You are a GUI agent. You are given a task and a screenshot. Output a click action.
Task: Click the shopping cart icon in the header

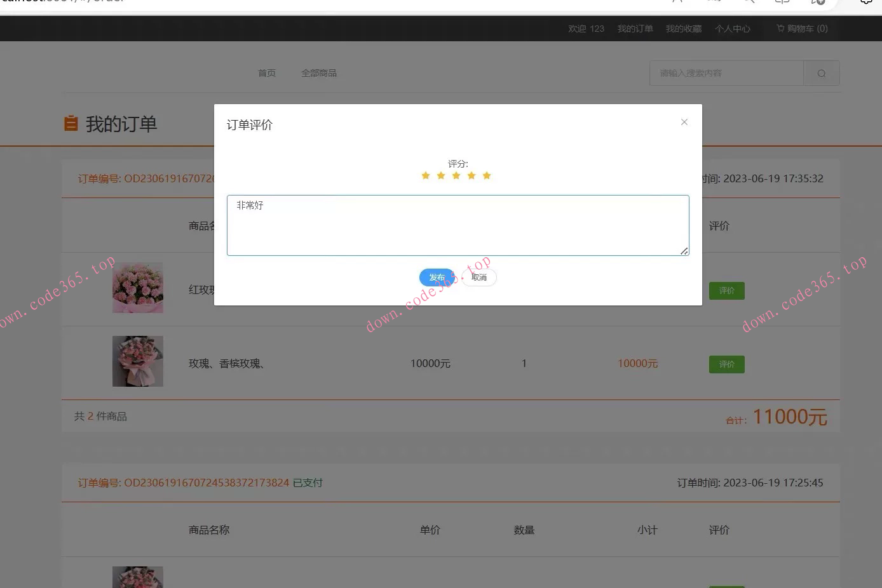(779, 28)
